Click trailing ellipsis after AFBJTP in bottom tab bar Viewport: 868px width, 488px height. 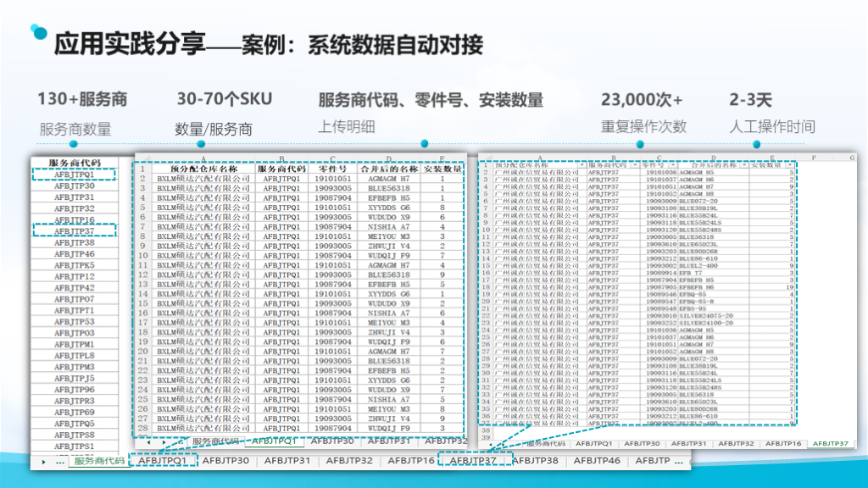(x=679, y=461)
